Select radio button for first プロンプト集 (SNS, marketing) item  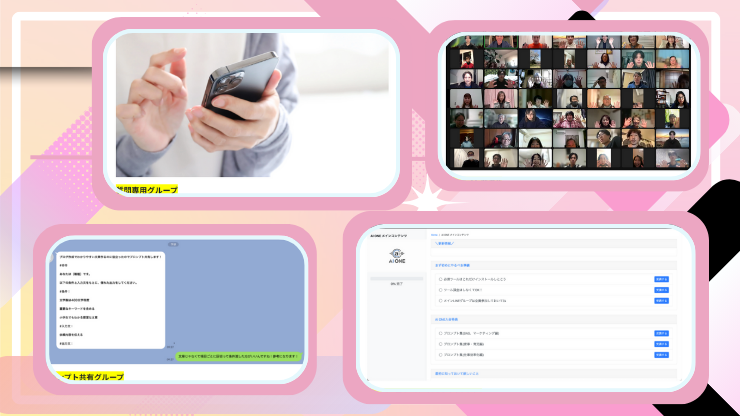(441, 333)
